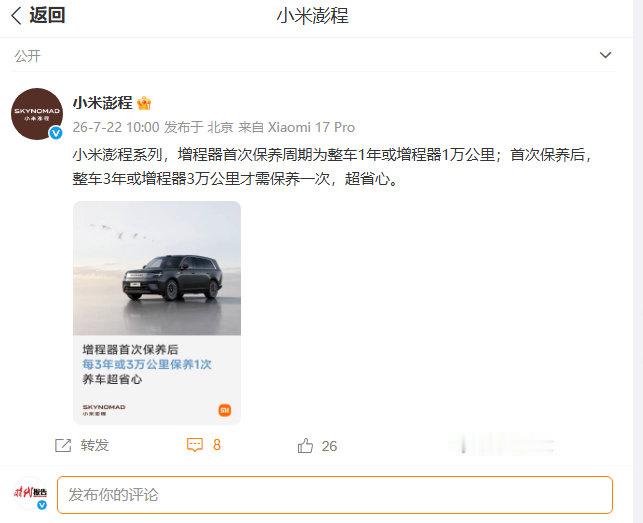Open the SUV promotional image thumbnail

(157, 313)
